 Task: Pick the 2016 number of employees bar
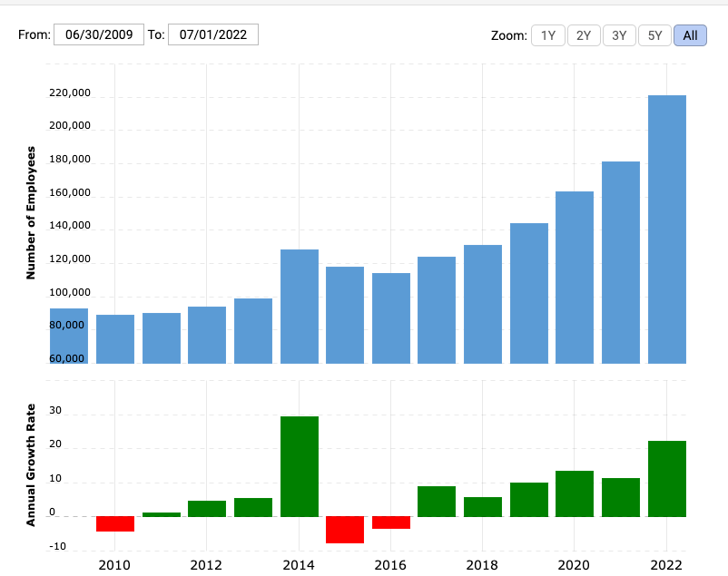tap(391, 317)
